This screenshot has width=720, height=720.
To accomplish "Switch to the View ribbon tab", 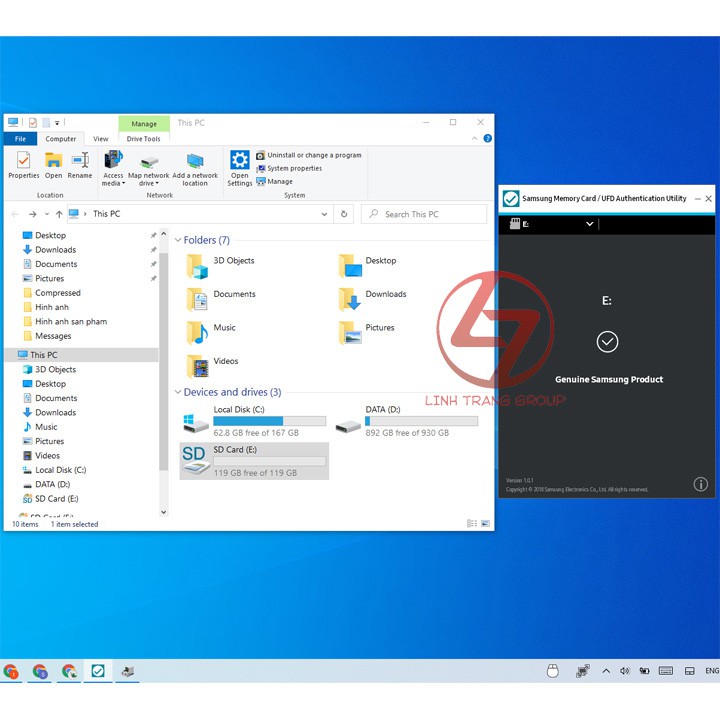I will point(101,139).
